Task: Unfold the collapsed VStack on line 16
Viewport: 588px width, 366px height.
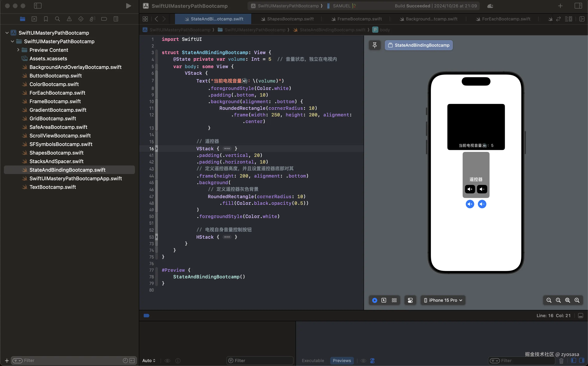Action: pyautogui.click(x=227, y=149)
